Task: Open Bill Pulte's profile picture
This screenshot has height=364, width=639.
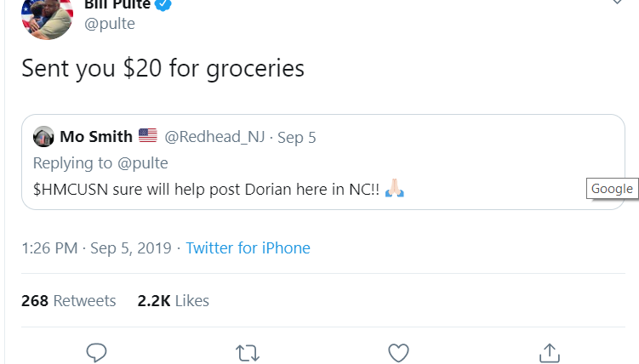Action: [x=47, y=17]
